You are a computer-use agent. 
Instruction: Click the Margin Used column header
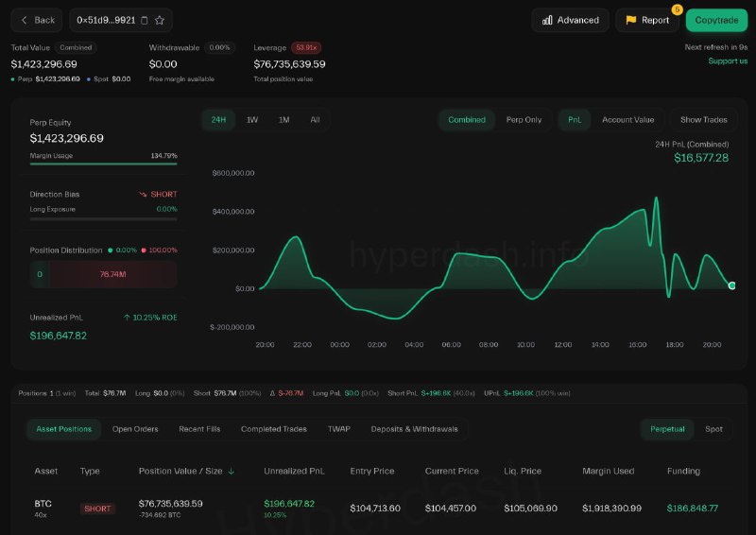608,471
